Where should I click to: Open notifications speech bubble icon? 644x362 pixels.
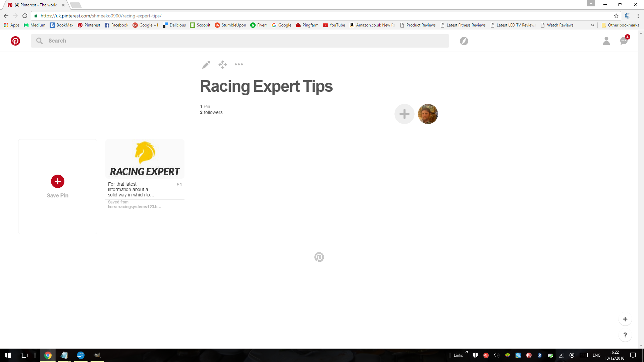point(624,41)
